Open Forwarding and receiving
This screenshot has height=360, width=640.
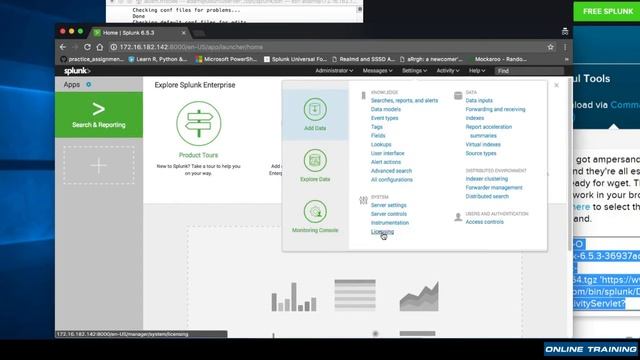pyautogui.click(x=496, y=109)
